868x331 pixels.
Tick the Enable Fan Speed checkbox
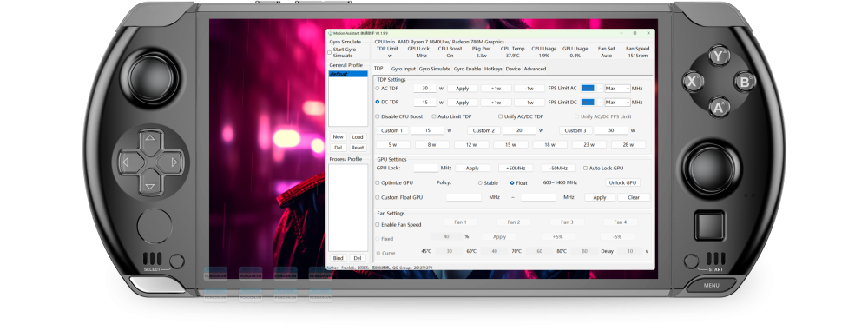point(378,224)
